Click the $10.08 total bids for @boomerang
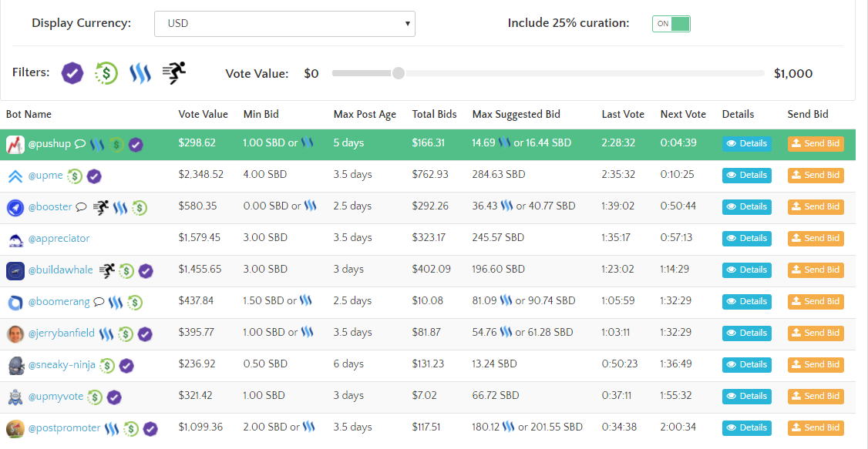Image resolution: width=868 pixels, height=449 pixels. click(x=427, y=301)
